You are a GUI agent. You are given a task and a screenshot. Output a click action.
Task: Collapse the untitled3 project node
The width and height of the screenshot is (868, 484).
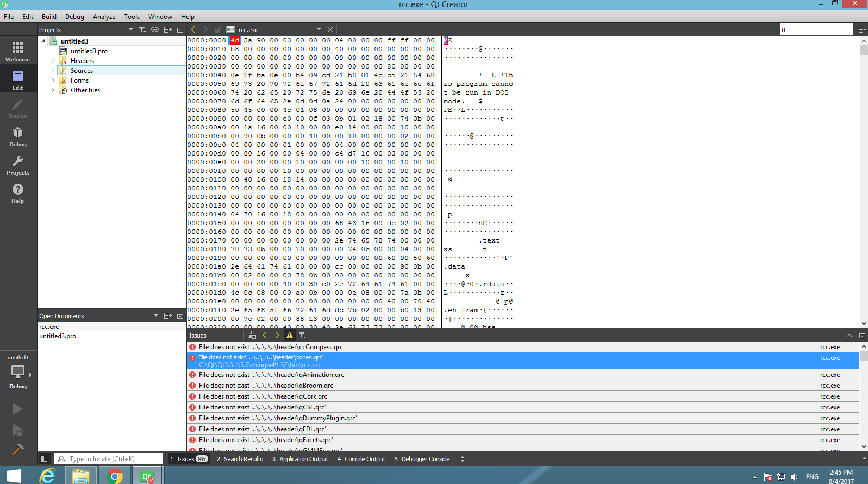click(x=43, y=41)
